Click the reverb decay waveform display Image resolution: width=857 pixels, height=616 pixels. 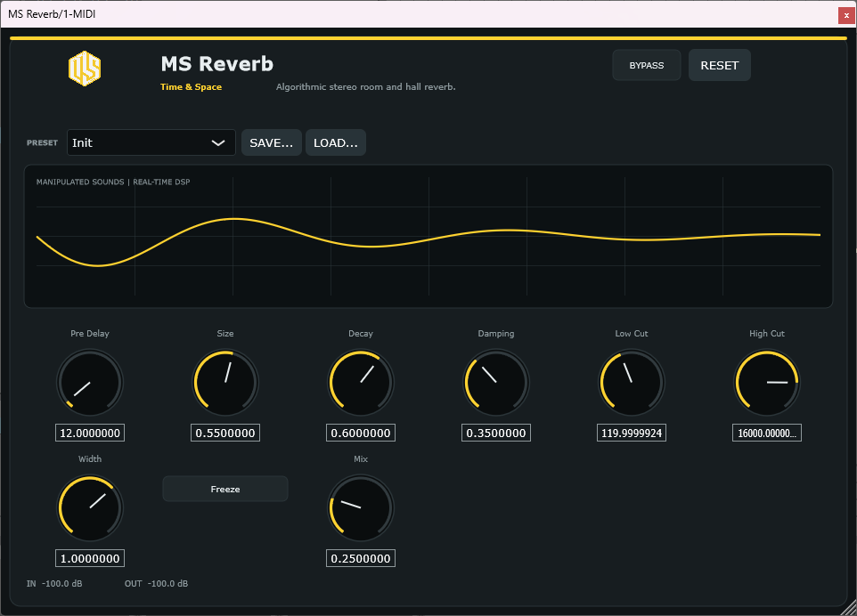point(428,236)
